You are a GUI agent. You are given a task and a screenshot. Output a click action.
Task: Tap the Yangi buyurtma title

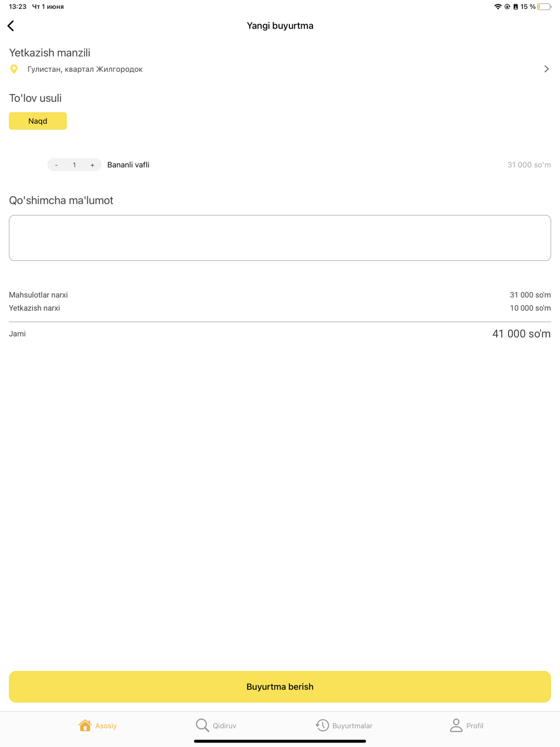pyautogui.click(x=280, y=26)
